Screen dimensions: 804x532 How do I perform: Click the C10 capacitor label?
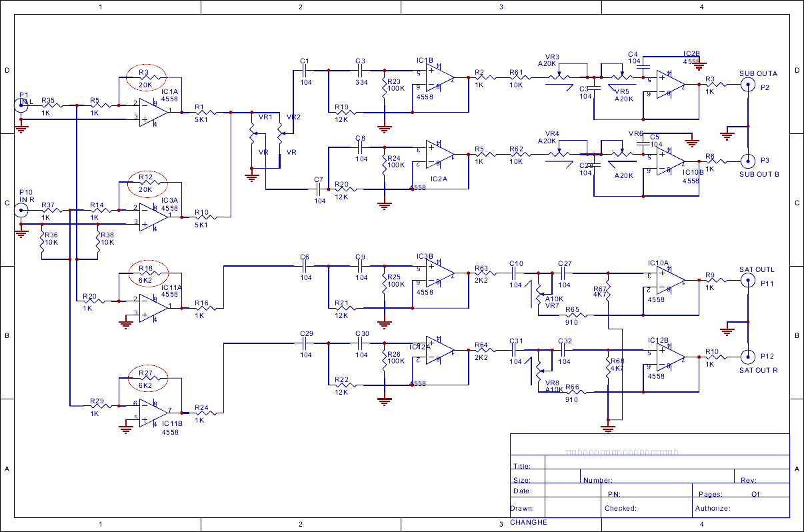pyautogui.click(x=516, y=263)
